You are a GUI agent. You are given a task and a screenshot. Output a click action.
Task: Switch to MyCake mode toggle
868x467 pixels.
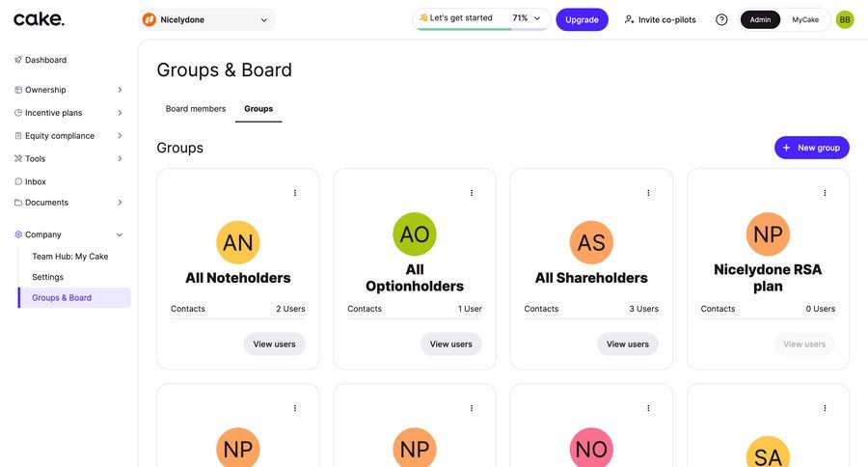coord(805,19)
